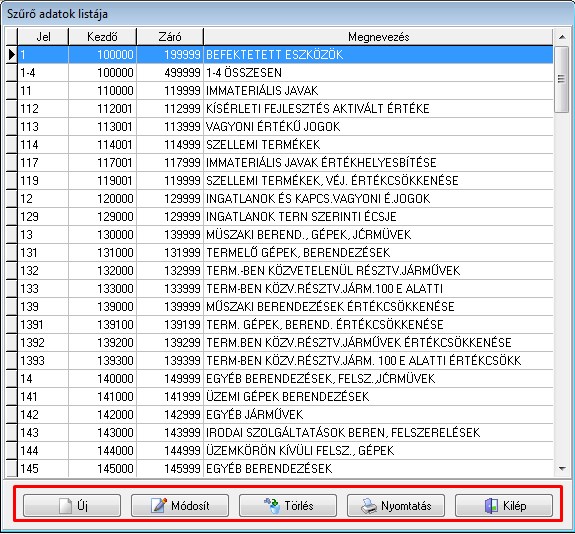Select IRODAI SZOLGÁLTATÁSOK BEREN, FELSZERELÉSEK row

tap(285, 432)
